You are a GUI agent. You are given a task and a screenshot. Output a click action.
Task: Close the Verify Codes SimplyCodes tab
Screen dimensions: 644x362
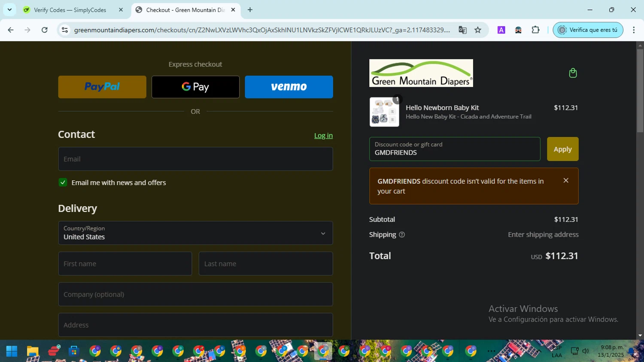(121, 10)
